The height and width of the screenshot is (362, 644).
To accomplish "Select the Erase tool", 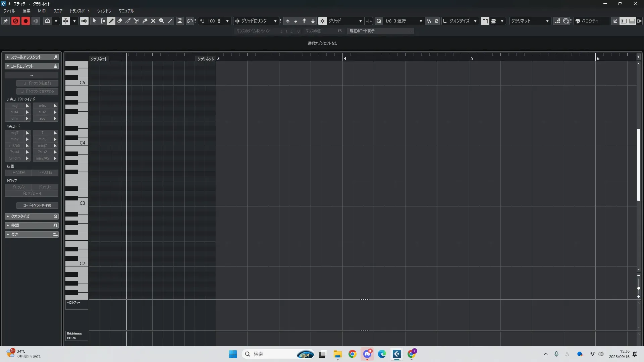I will click(x=120, y=21).
